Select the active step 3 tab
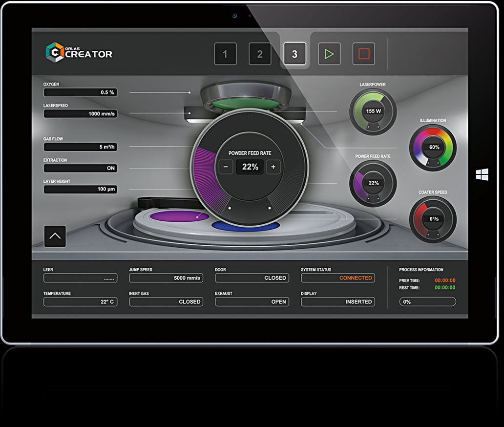Viewport: 504px width, 427px height. point(294,54)
